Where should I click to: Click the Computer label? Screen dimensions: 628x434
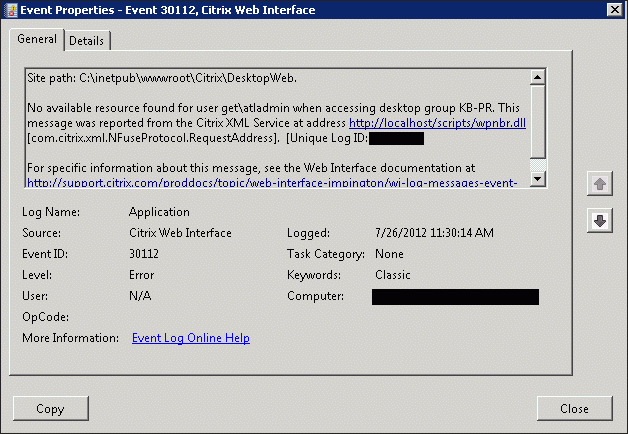pyautogui.click(x=315, y=296)
